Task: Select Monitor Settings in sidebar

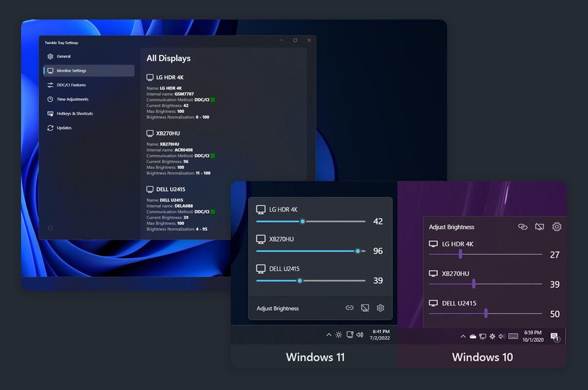Action: click(x=88, y=70)
